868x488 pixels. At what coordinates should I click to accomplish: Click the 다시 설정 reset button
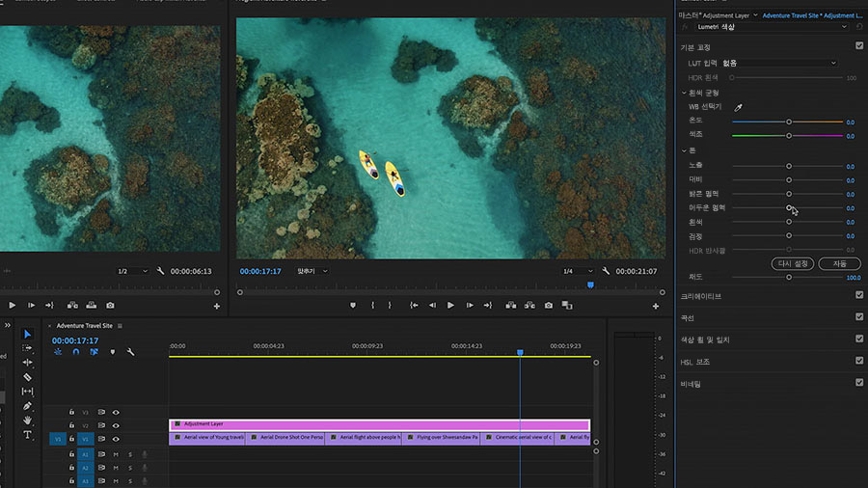pos(795,263)
